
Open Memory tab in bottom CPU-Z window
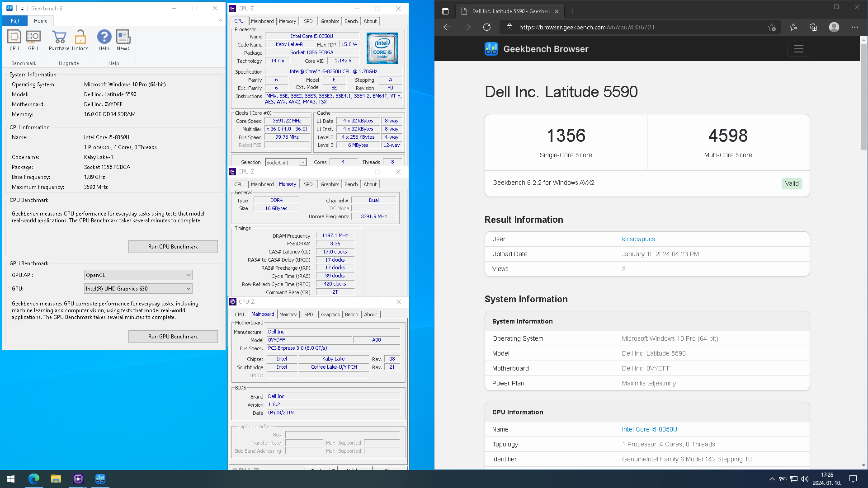pyautogui.click(x=288, y=314)
